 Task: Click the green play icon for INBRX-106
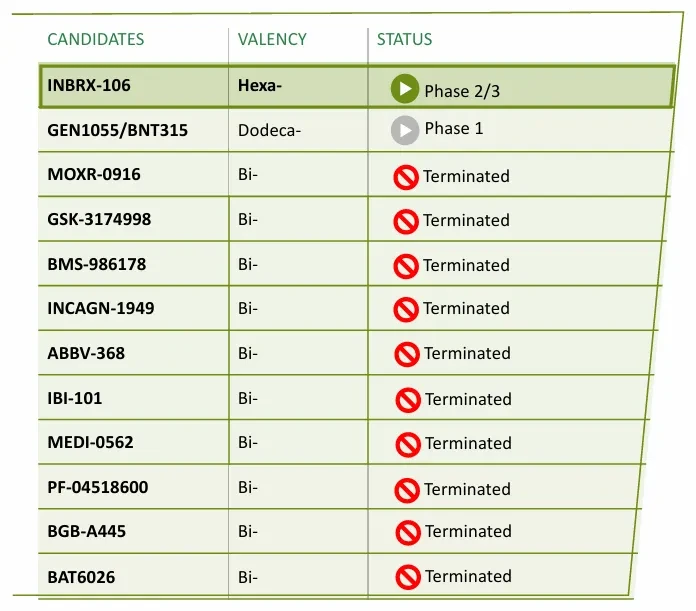(x=405, y=89)
